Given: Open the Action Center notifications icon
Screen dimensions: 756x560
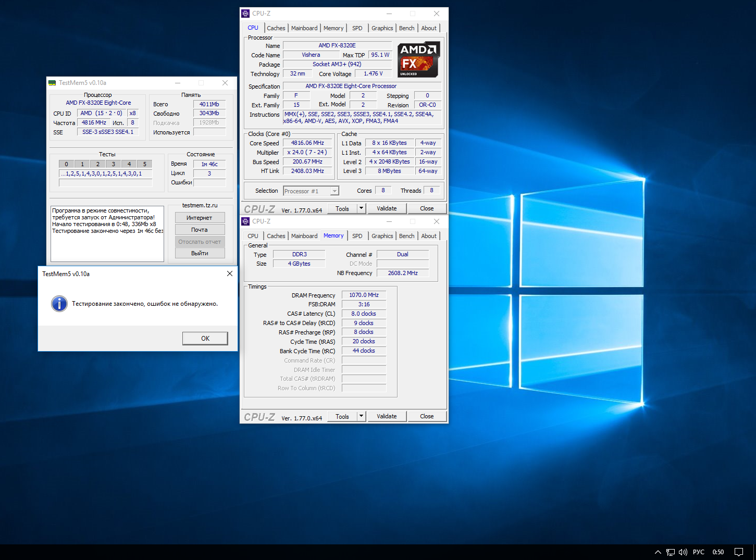Looking at the screenshot, I should 739,552.
